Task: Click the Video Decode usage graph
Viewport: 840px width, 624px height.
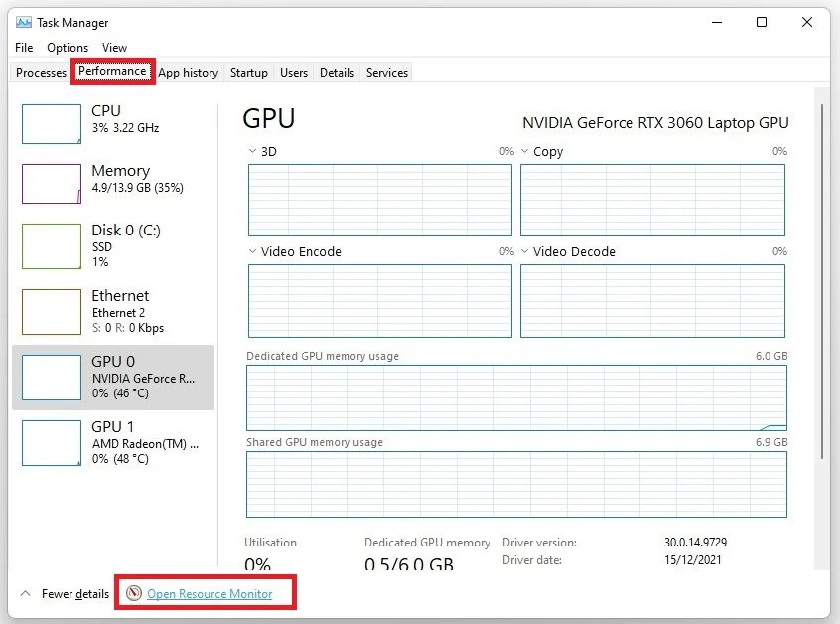Action: 652,301
